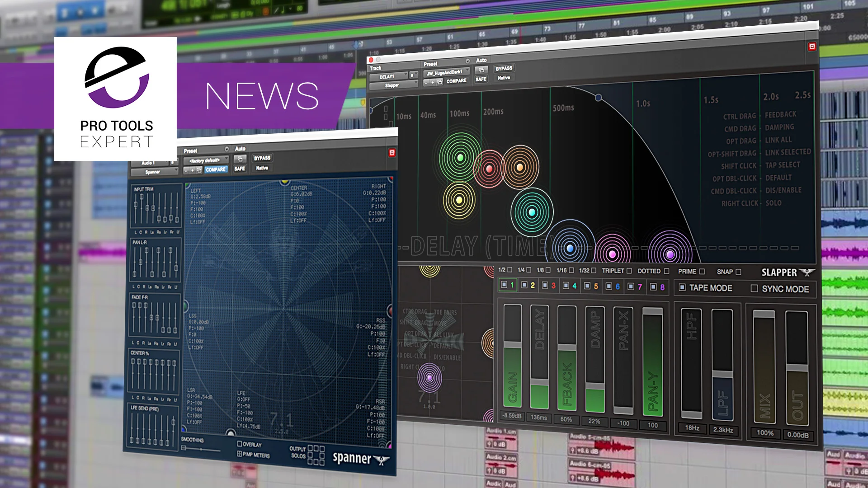The height and width of the screenshot is (488, 868).
Task: Click the copy preset settings icon in Spanner header
Action: (x=199, y=169)
